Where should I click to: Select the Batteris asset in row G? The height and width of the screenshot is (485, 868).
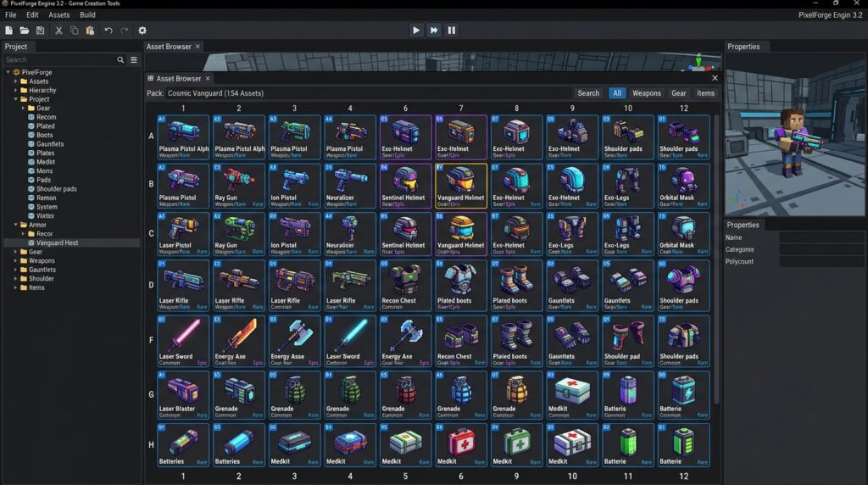628,395
